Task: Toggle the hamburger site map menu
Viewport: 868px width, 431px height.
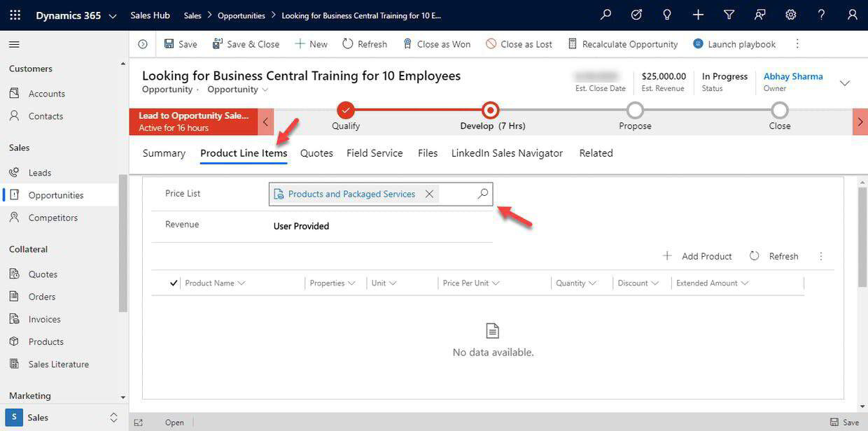Action: pos(14,45)
